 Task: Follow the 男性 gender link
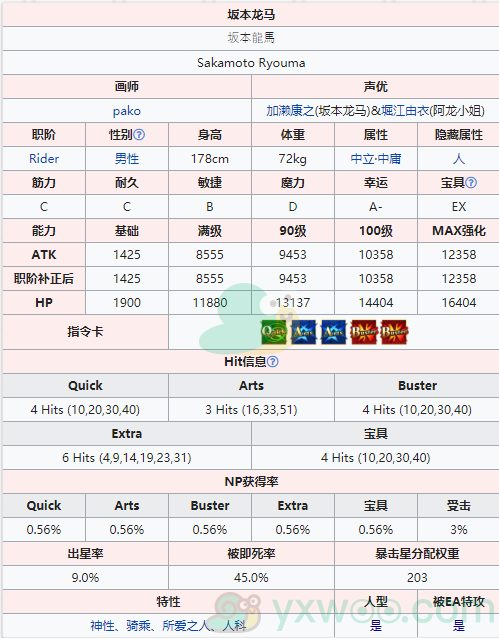pyautogui.click(x=127, y=159)
